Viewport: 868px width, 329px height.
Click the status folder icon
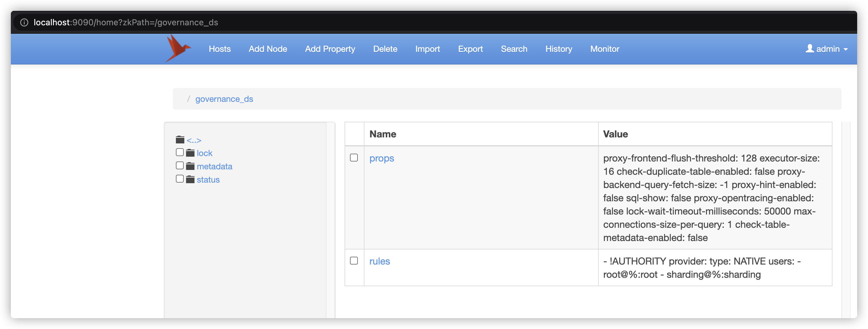point(190,179)
